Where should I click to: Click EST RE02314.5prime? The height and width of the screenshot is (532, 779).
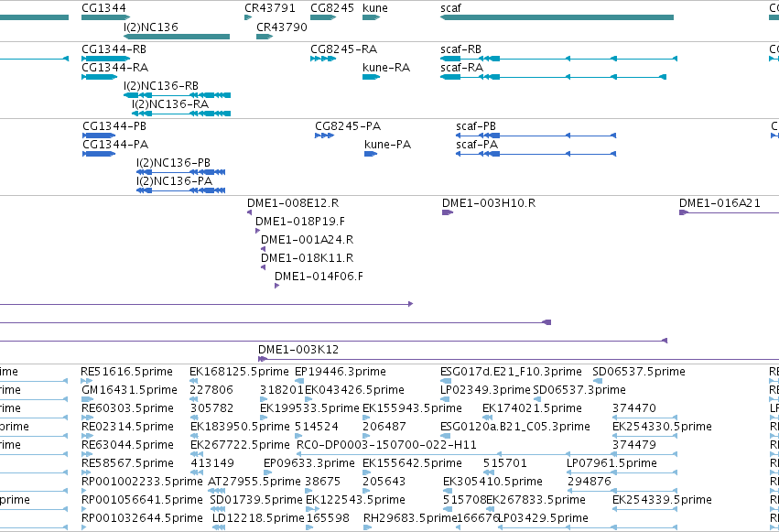[x=86, y=436]
